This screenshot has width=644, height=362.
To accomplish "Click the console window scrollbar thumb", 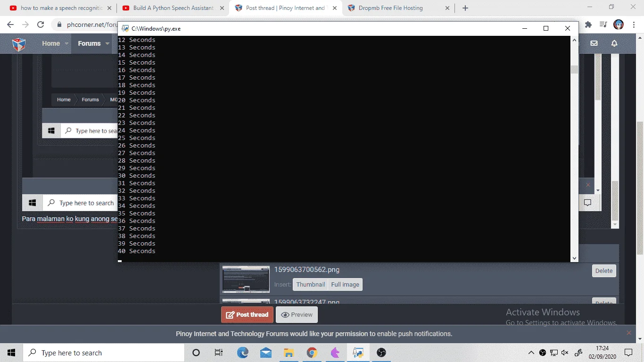I will 574,69.
